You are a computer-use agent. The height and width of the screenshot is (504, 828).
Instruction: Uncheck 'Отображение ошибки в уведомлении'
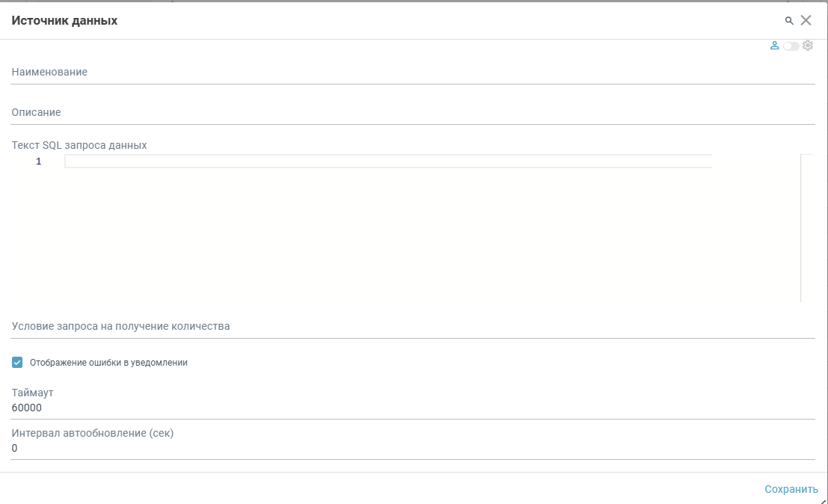(16, 362)
